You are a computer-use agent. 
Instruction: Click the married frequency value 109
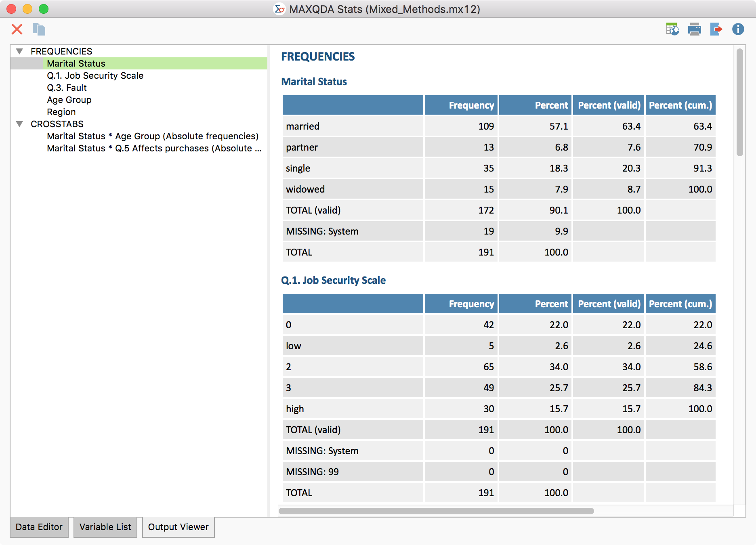point(486,126)
